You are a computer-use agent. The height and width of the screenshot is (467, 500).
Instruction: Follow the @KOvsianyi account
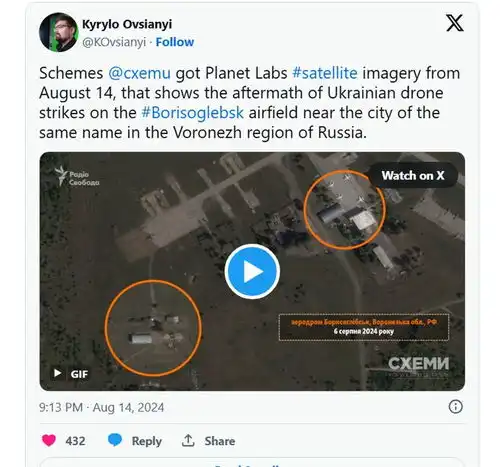[x=175, y=42]
